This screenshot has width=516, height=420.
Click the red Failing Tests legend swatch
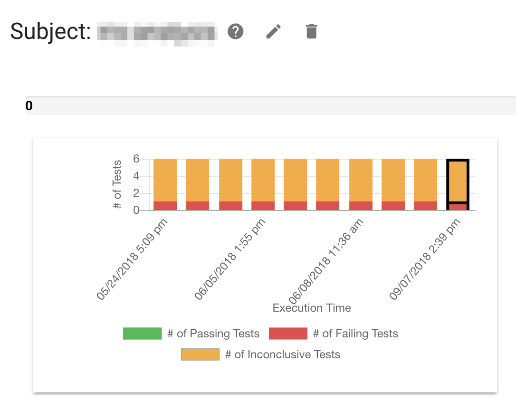(x=288, y=334)
